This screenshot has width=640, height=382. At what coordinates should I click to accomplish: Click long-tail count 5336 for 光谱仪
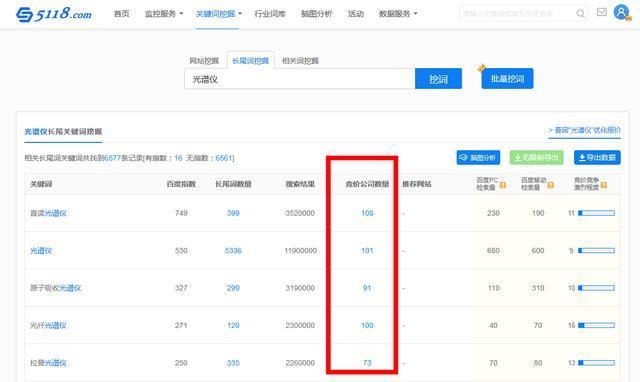233,251
